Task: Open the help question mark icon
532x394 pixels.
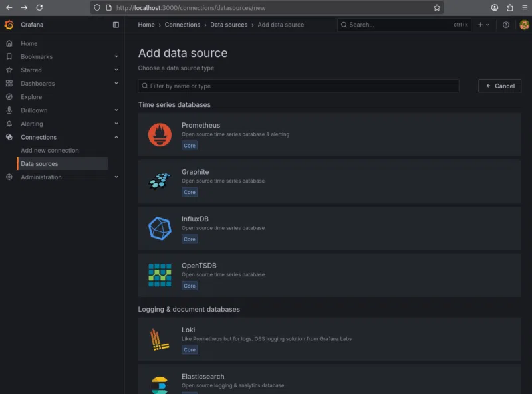Action: click(506, 25)
